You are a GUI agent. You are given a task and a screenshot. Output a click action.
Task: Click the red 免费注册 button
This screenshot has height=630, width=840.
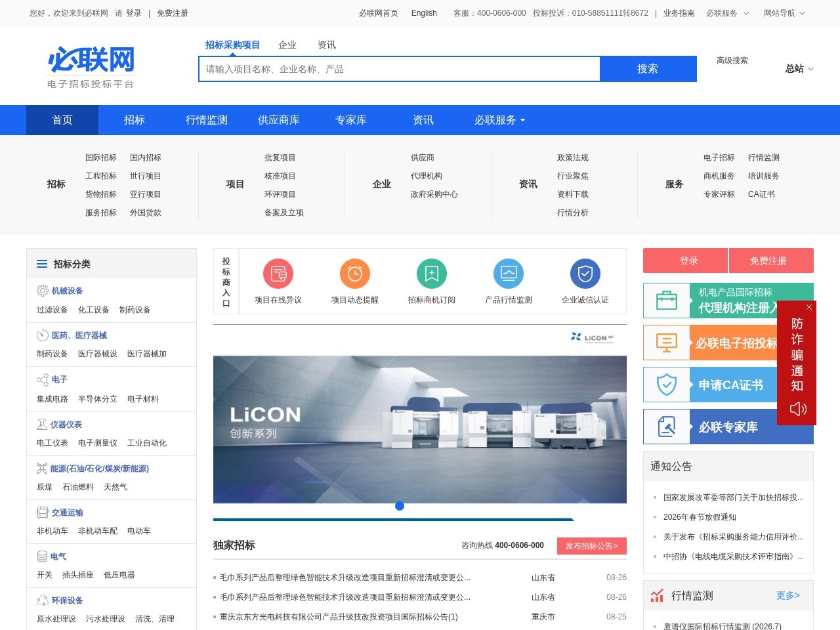tap(771, 261)
